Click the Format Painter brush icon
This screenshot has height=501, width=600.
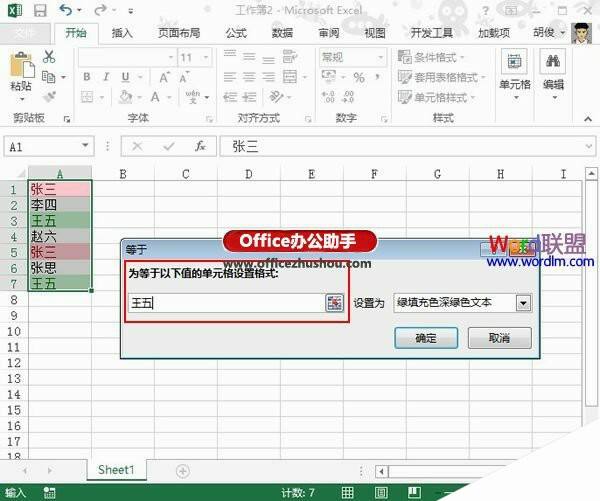pyautogui.click(x=49, y=96)
